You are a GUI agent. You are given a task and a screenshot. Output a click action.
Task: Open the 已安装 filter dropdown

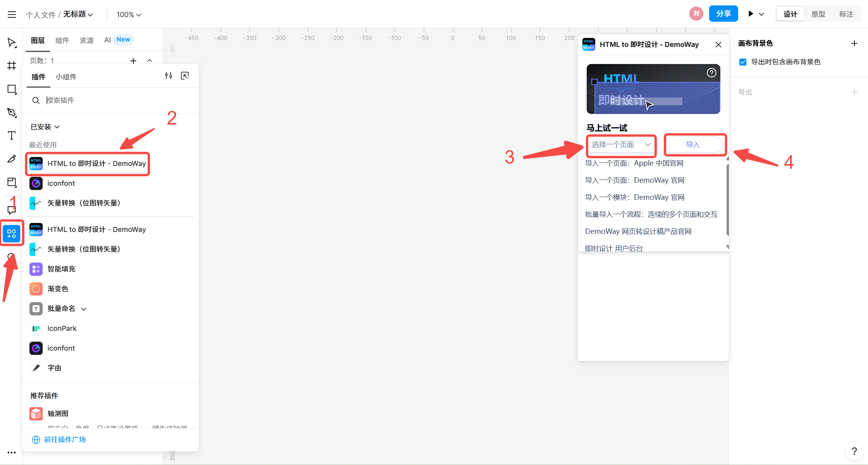[x=45, y=127]
